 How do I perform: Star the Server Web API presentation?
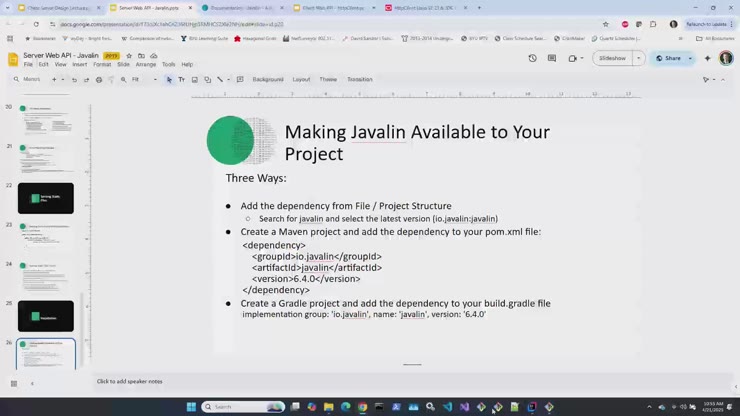click(x=129, y=56)
